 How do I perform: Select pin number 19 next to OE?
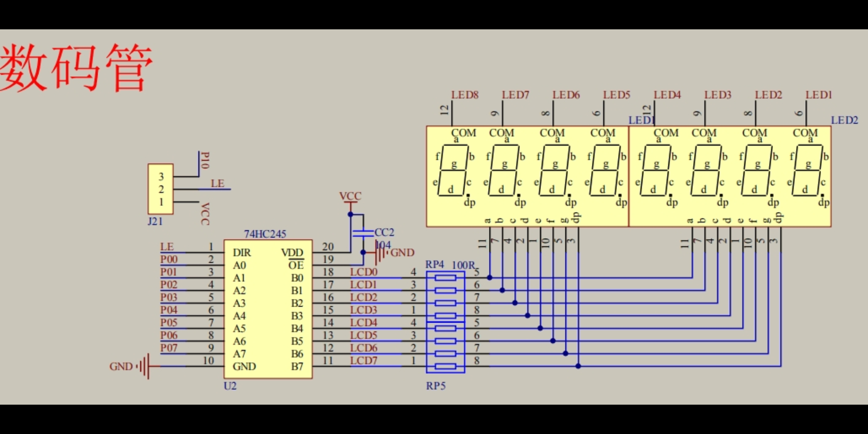[x=328, y=259]
